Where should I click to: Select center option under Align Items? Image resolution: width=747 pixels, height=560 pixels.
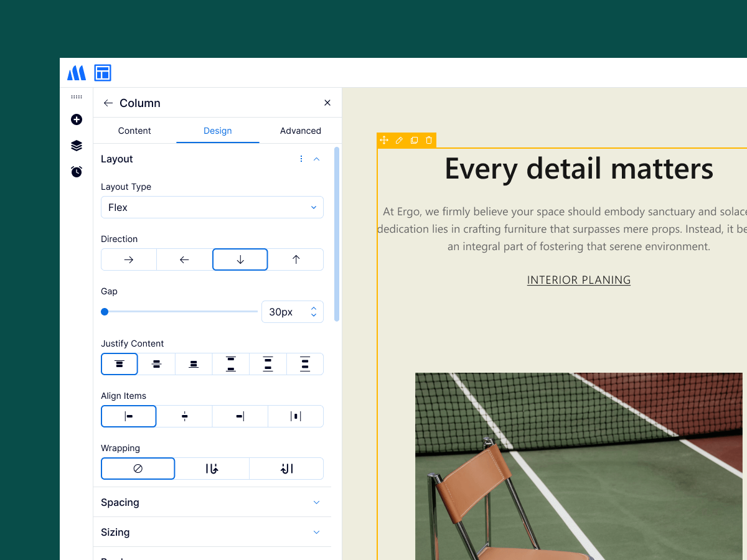coord(184,417)
